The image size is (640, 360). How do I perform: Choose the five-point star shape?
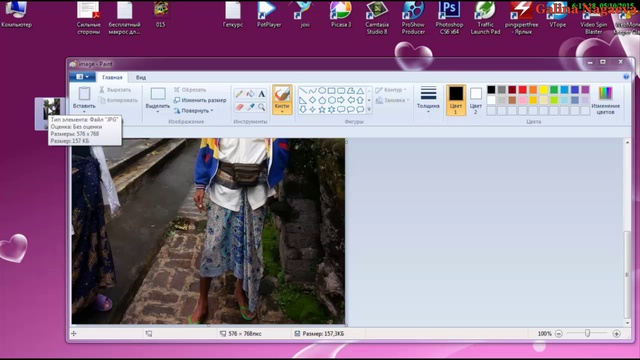[322, 109]
